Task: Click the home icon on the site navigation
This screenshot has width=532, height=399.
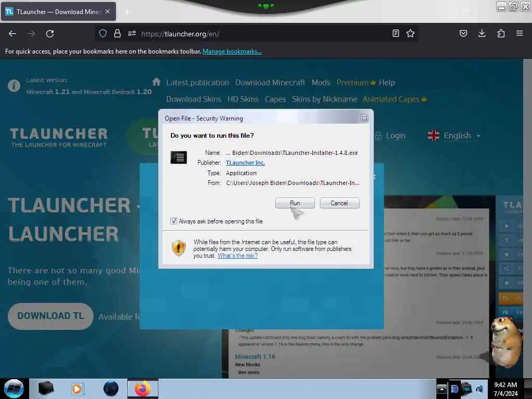Action: [156, 82]
